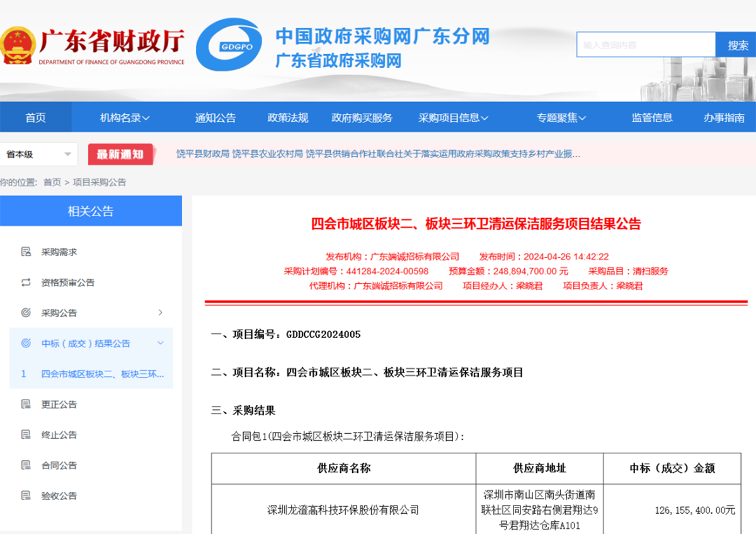
Task: Click the 终止公告 sidebar label
Action: tap(59, 435)
